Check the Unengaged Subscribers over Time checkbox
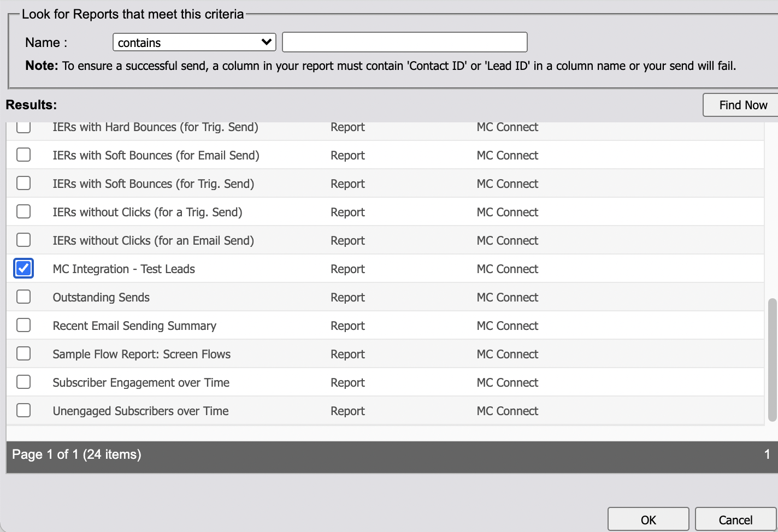This screenshot has width=778, height=532. tap(23, 410)
